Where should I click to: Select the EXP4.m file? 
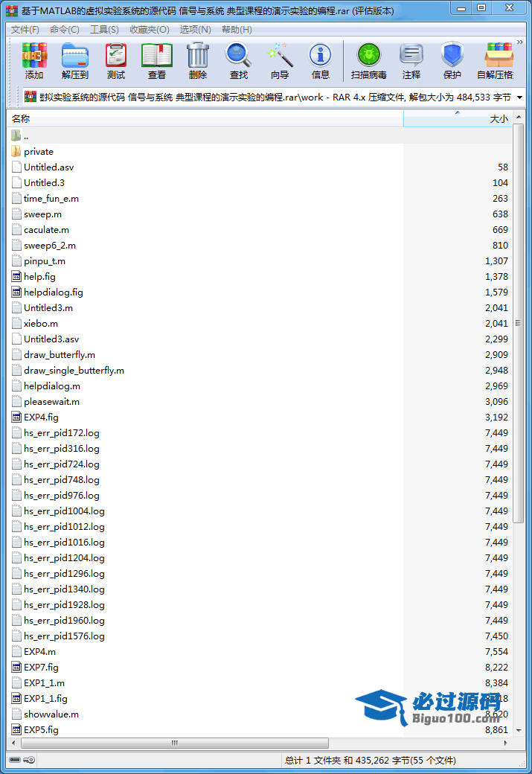point(40,652)
